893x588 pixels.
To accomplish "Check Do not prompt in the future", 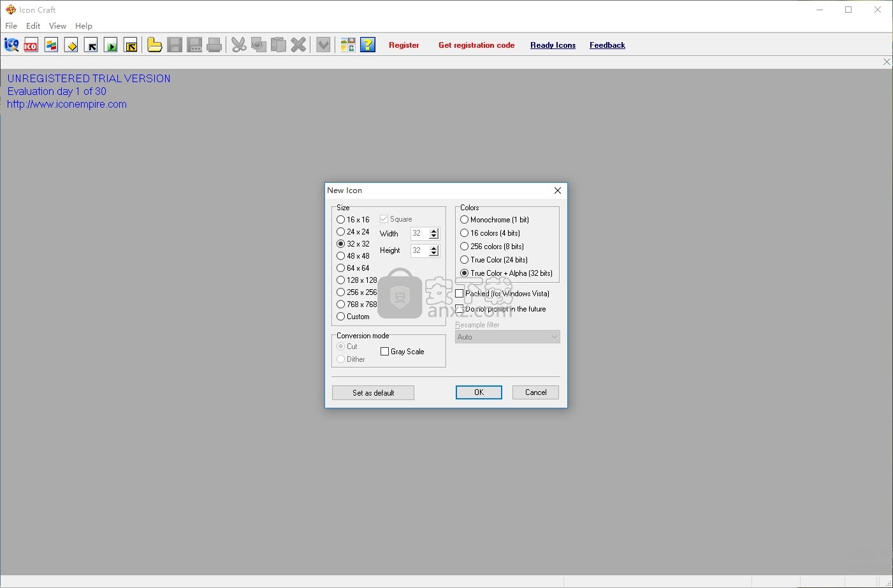I will [x=501, y=309].
